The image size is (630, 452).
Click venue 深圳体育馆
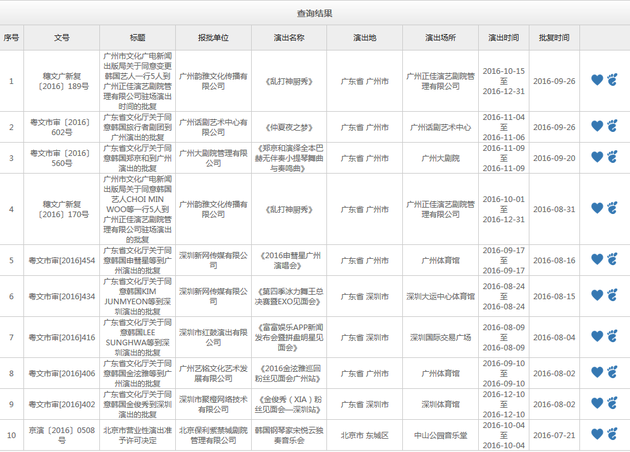click(x=440, y=405)
